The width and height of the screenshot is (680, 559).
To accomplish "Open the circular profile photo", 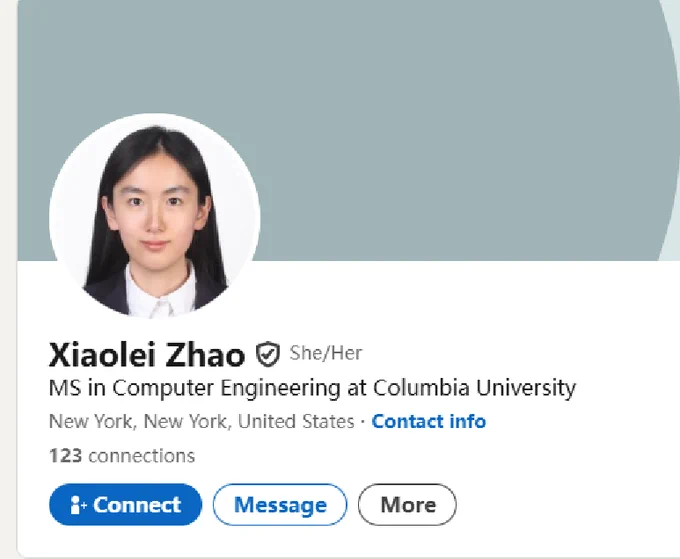I will coord(155,216).
